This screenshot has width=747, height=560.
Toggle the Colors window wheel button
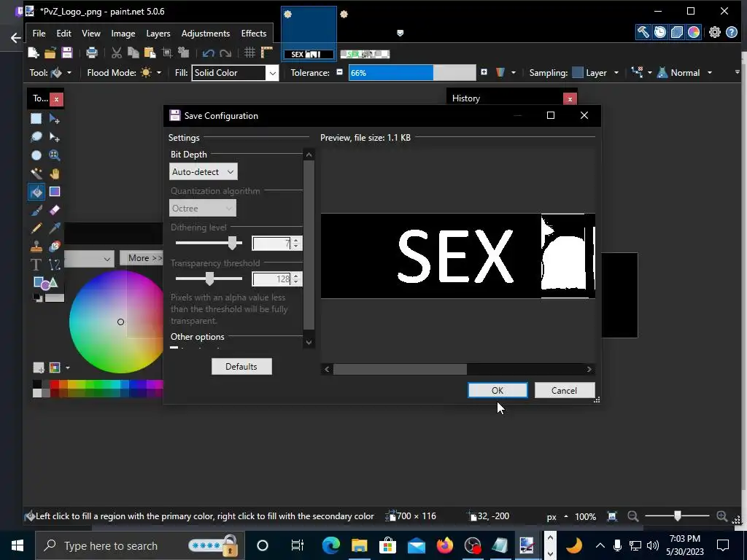point(694,32)
